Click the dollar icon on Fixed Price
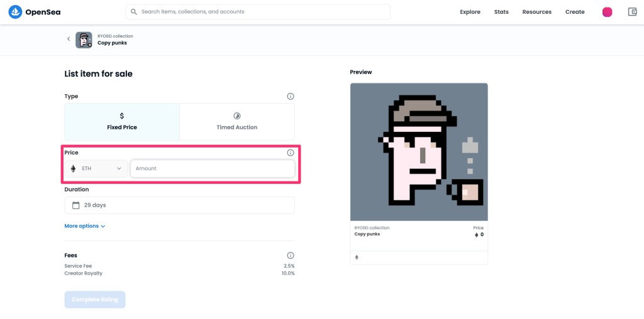Image resolution: width=644 pixels, height=319 pixels. click(122, 116)
